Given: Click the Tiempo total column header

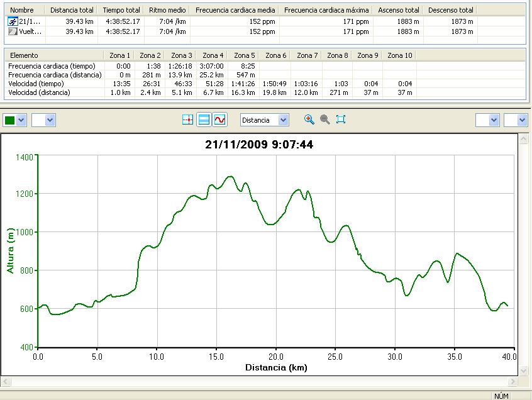Looking at the screenshot, I should click(121, 10).
